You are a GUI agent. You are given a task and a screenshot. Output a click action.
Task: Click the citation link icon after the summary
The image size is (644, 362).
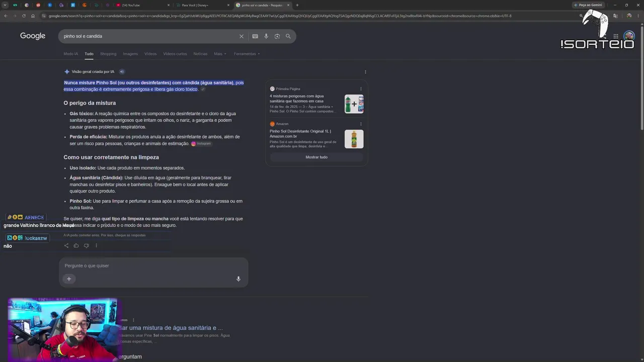(203, 89)
